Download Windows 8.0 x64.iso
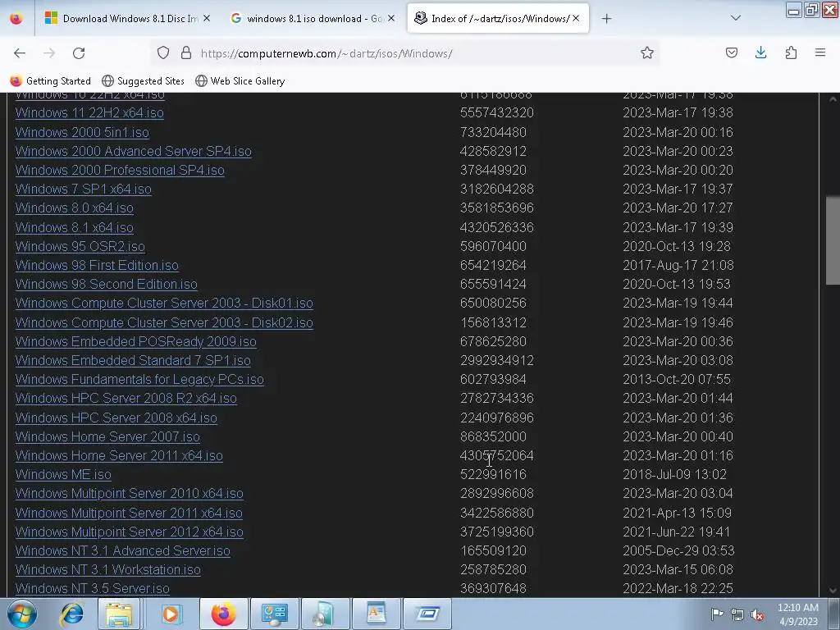 (75, 208)
